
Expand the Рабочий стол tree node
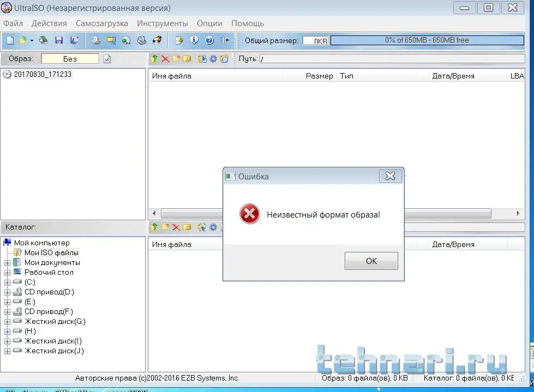7,273
